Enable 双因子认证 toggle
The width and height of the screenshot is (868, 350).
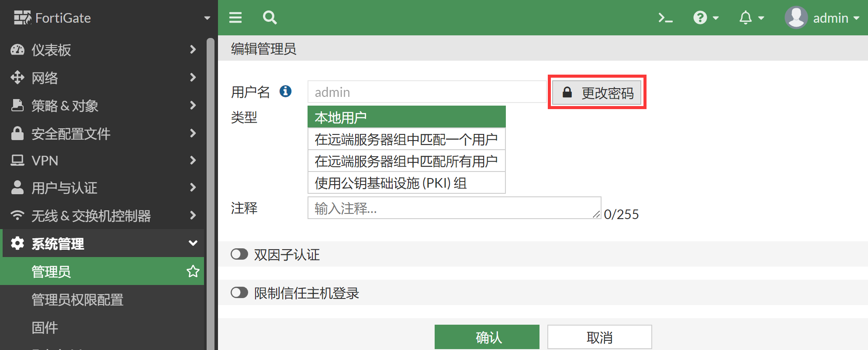tap(239, 254)
